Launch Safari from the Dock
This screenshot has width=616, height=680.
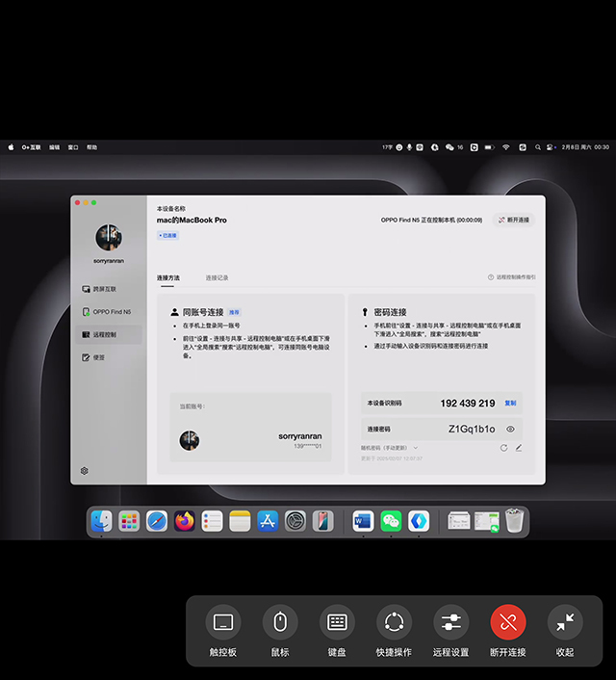pos(157,521)
